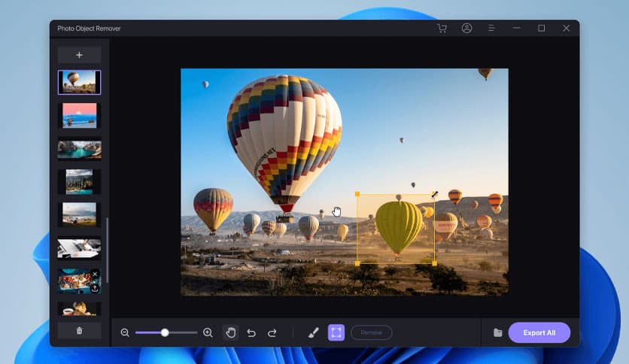The width and height of the screenshot is (629, 364).
Task: Click the selection's bottom-right corner handle
Action: tap(434, 264)
